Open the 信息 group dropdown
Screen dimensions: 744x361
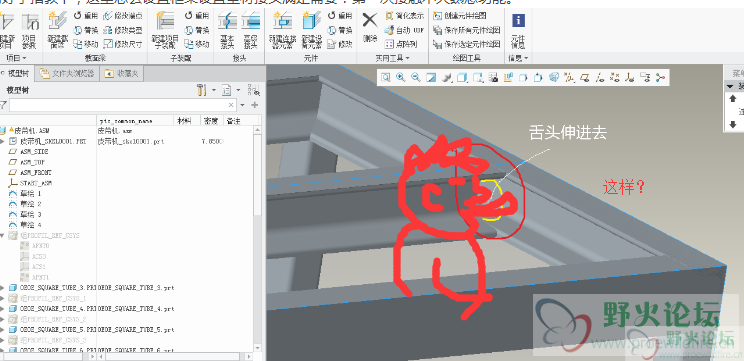coord(518,58)
